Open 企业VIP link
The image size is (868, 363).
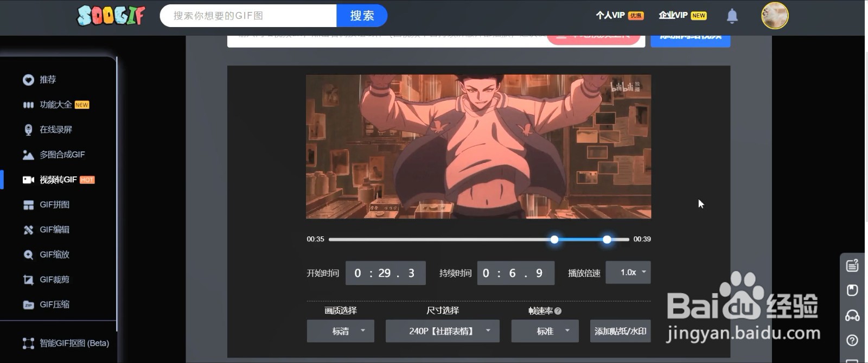[673, 15]
